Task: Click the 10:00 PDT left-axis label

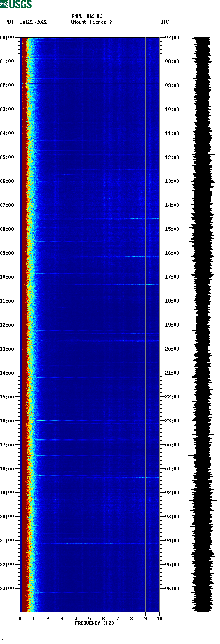Action: tap(7, 277)
